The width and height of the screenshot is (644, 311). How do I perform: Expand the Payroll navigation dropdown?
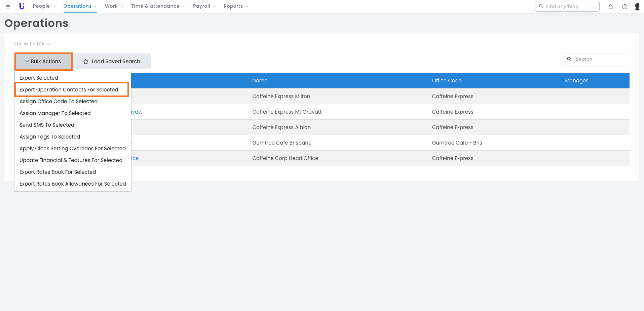pyautogui.click(x=204, y=6)
